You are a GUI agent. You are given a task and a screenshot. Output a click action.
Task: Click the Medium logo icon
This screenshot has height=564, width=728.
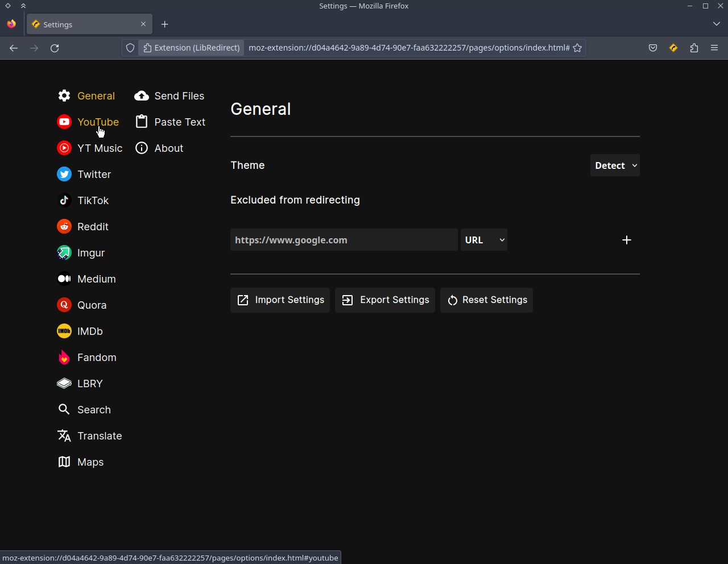64,279
